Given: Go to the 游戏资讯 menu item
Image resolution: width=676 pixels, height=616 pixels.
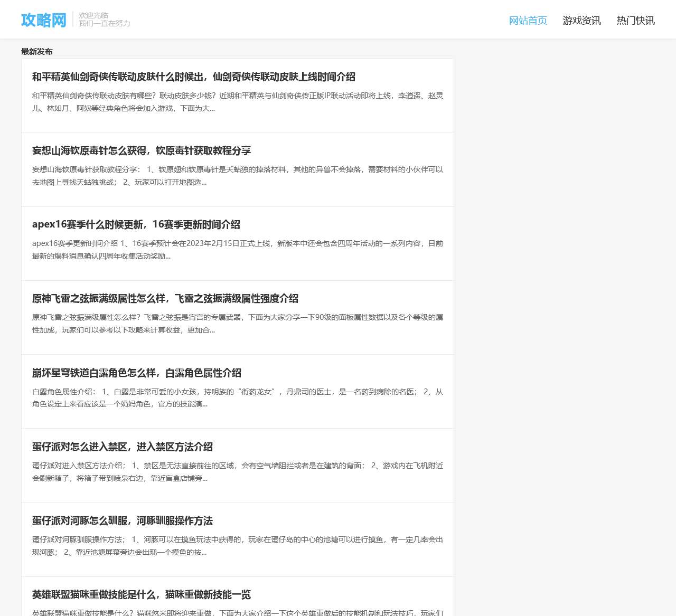Looking at the screenshot, I should point(582,21).
